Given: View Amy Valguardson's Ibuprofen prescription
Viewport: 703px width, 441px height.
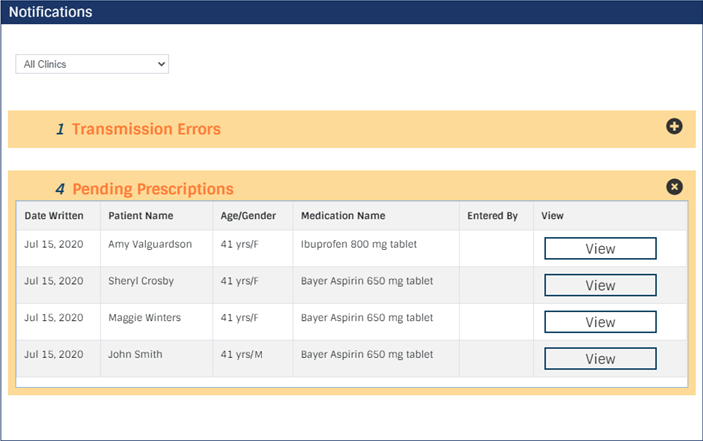Looking at the screenshot, I should pos(600,248).
